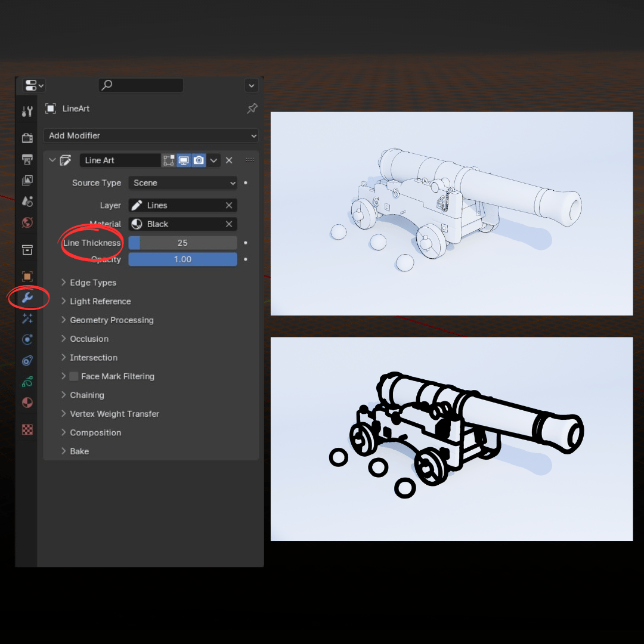Adjust the Opacity slider
Image resolution: width=644 pixels, height=644 pixels.
tap(183, 259)
